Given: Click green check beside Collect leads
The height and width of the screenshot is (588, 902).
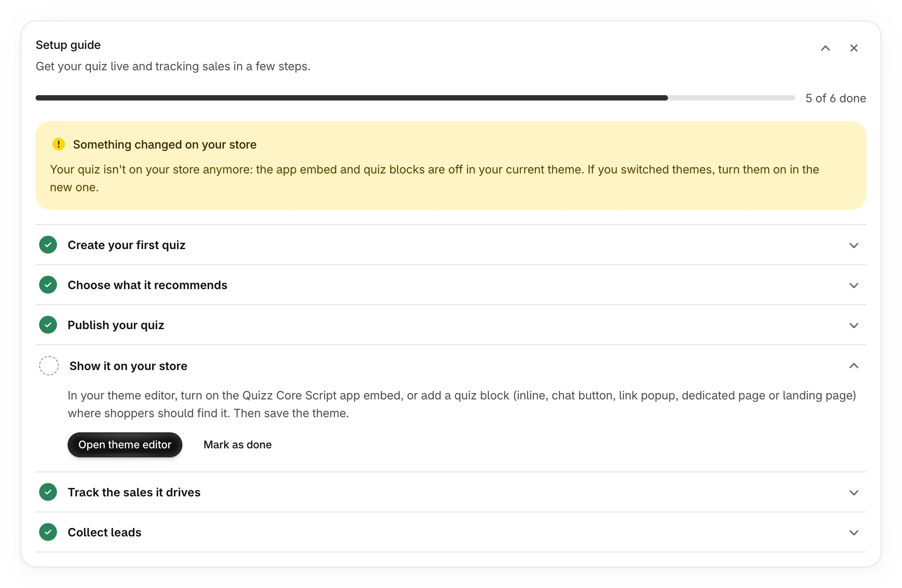Looking at the screenshot, I should click(x=48, y=532).
